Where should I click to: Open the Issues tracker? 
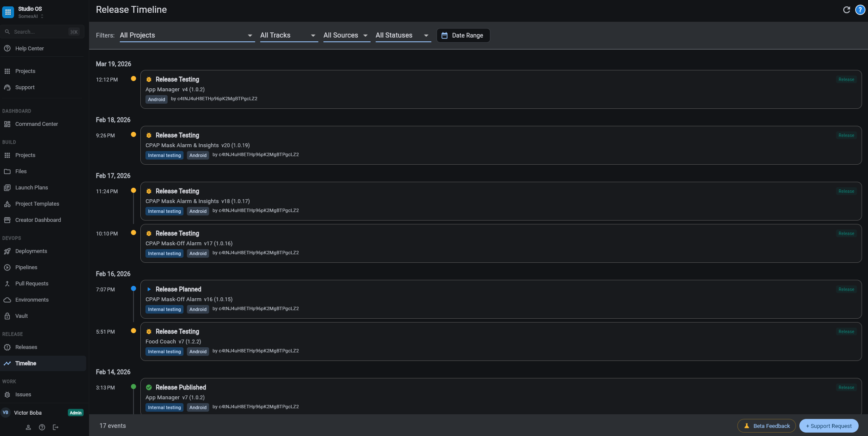23,394
